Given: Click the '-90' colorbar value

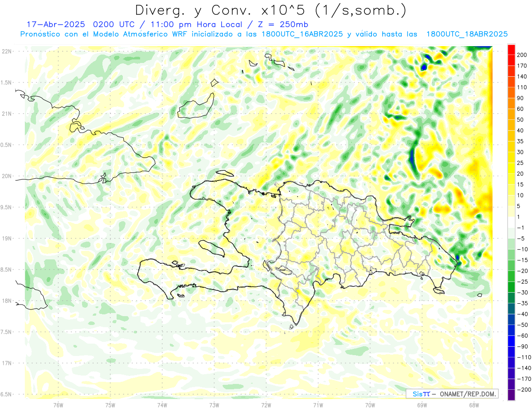Looking at the screenshot, I should [x=523, y=346].
